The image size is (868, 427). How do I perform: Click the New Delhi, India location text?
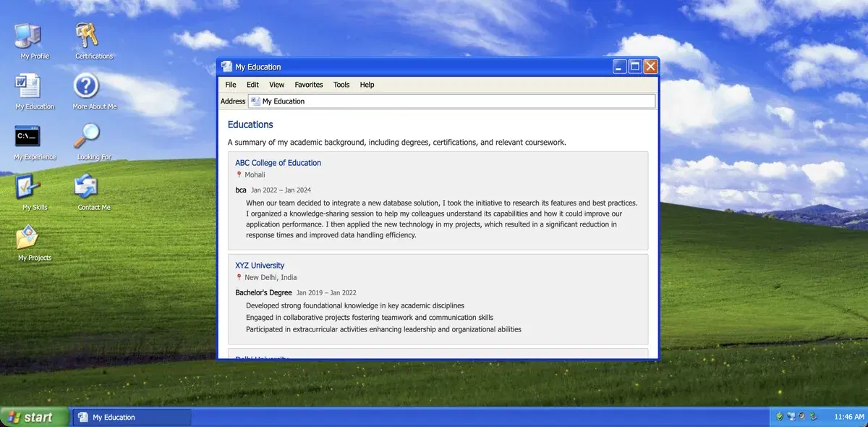pos(271,277)
